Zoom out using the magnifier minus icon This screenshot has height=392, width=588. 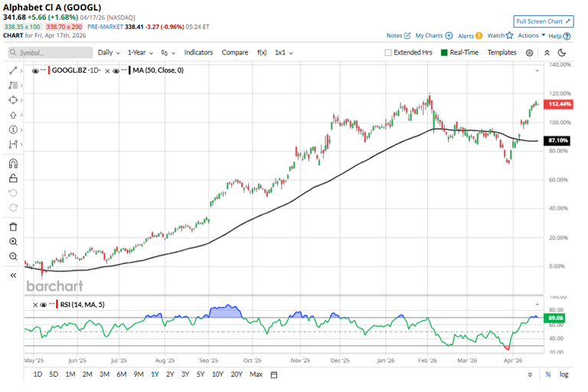[13, 256]
